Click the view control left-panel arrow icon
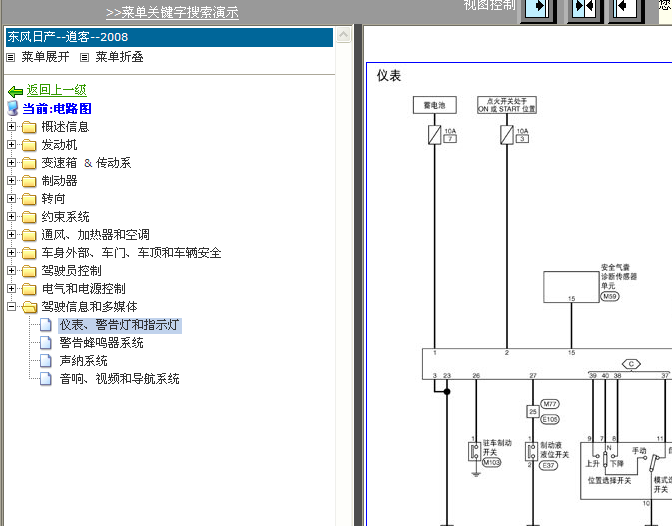Viewport: 672px width, 526px height. tap(538, 9)
